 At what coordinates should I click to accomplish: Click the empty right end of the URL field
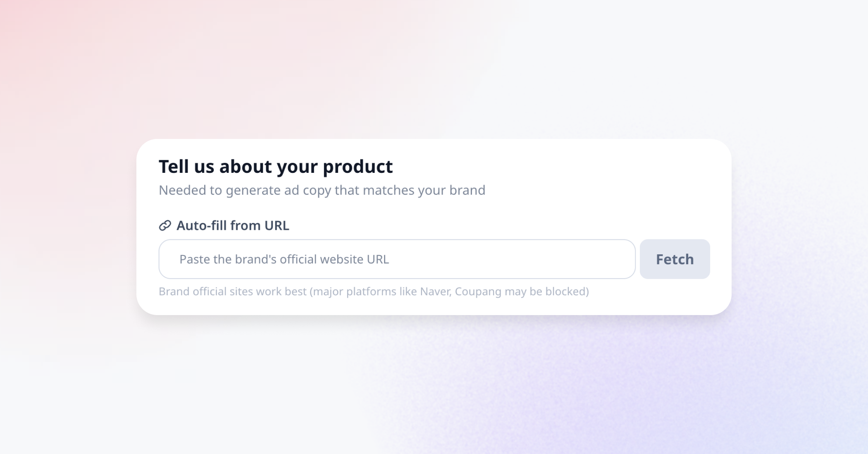(579, 259)
